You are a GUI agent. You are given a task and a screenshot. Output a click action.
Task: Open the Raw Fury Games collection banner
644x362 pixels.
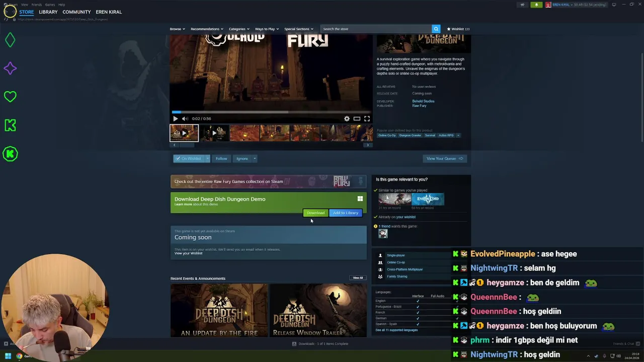point(269,182)
